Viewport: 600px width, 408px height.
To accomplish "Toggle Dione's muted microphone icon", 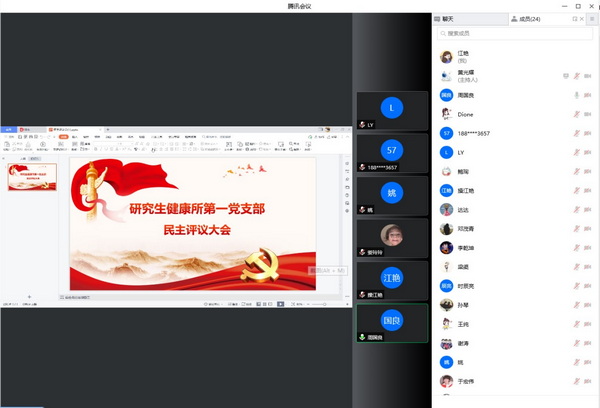I will 576,114.
